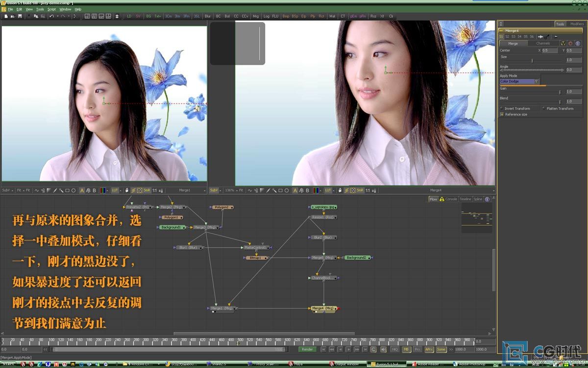
Task: Add a Brightness Contrast tool with BC
Action: [x=219, y=16]
